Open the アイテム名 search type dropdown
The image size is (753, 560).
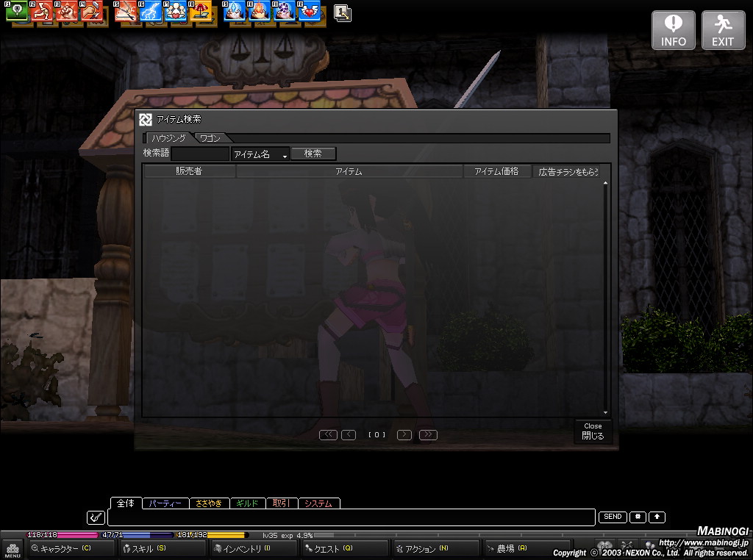260,154
